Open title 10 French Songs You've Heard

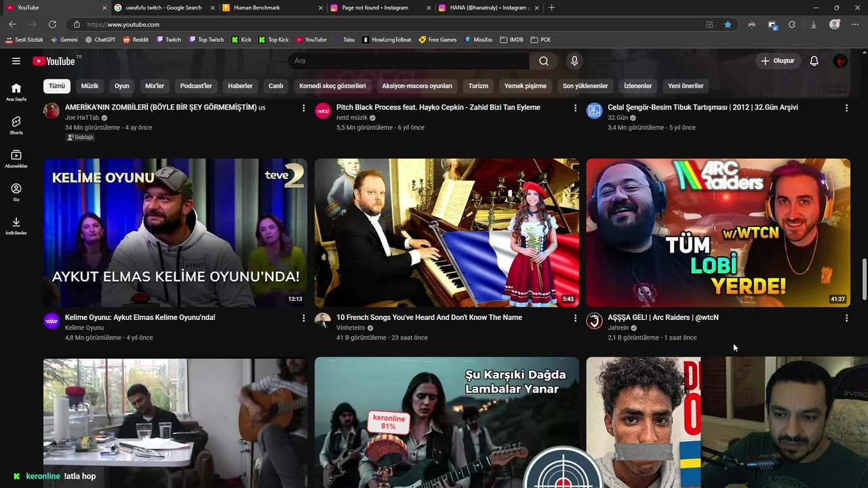tap(429, 317)
